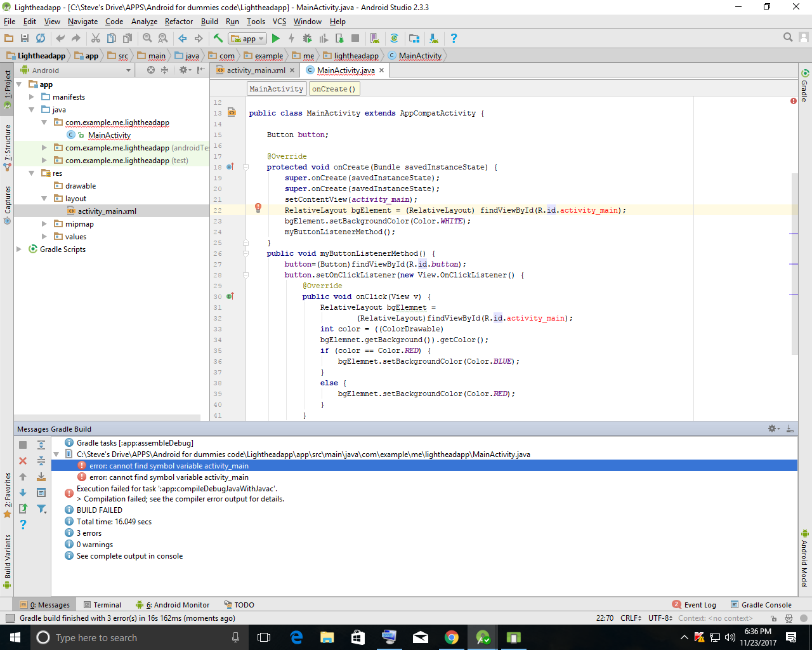Toggle Autoscroll to Source in Messages panel

click(41, 477)
